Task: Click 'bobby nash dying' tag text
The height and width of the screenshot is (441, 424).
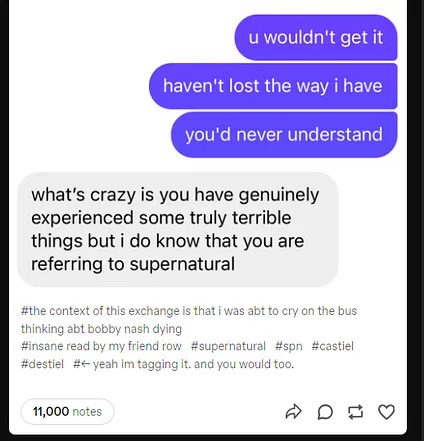Action: click(135, 329)
